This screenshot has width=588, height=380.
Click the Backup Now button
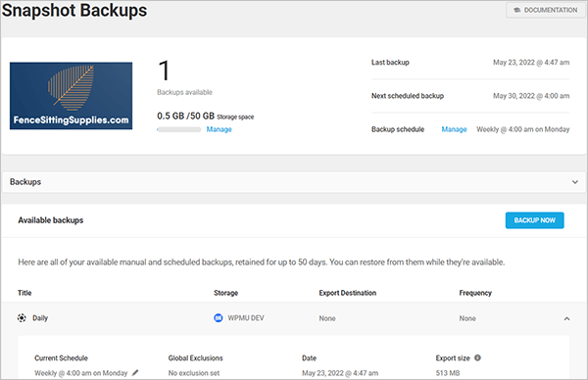(534, 220)
